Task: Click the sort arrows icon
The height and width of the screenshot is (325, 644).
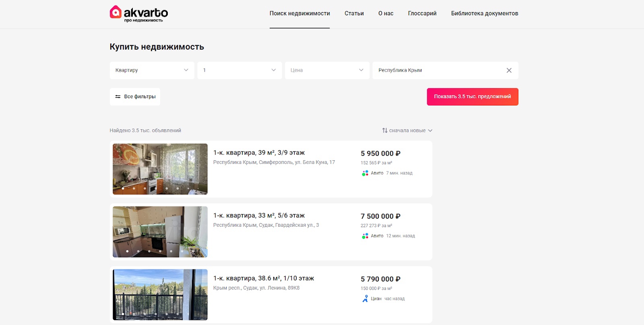Action: pyautogui.click(x=385, y=130)
